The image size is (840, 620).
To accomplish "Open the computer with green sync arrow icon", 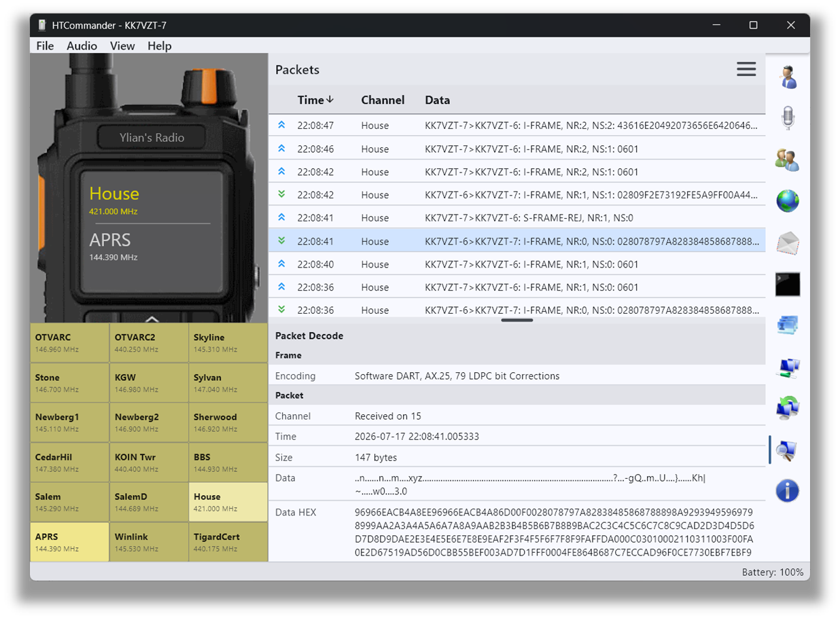I will coord(788,408).
